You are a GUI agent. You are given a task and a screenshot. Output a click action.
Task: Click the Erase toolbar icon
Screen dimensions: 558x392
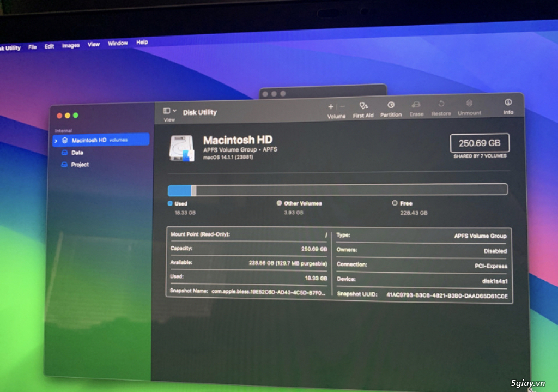tap(416, 105)
